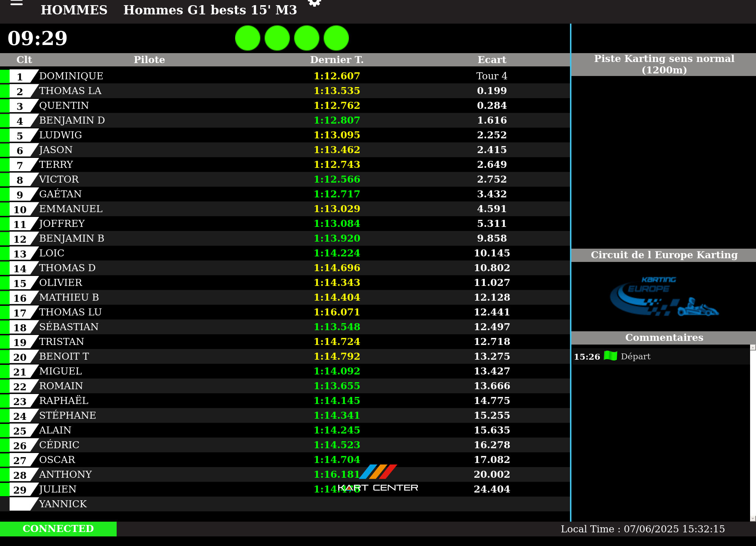The height and width of the screenshot is (546, 756).
Task: Click the comments scrollbar down arrow
Action: point(753,518)
